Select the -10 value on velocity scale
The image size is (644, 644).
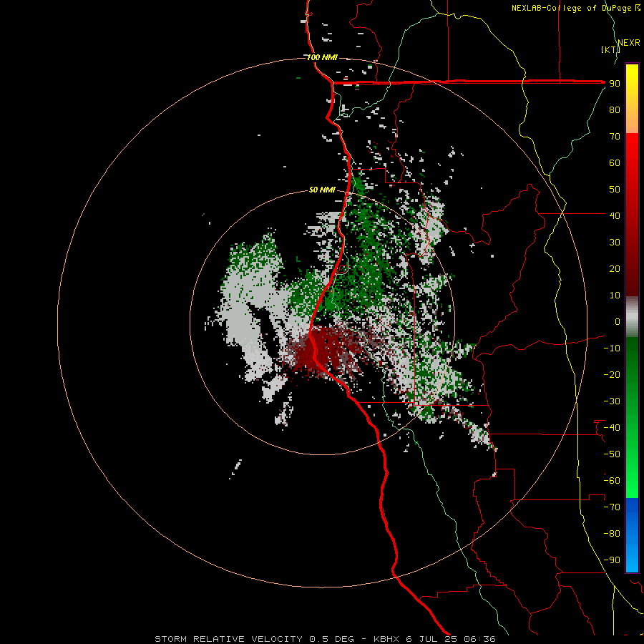pos(612,348)
